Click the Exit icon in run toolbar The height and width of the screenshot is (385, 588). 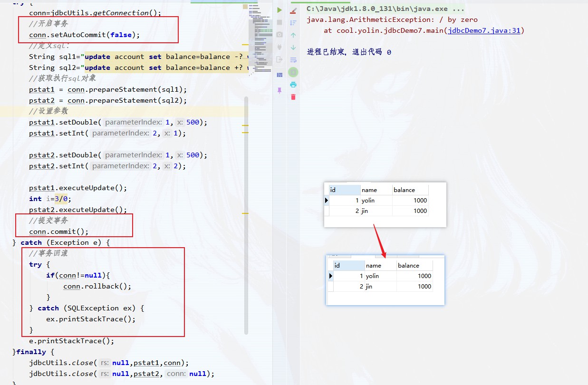click(x=280, y=59)
